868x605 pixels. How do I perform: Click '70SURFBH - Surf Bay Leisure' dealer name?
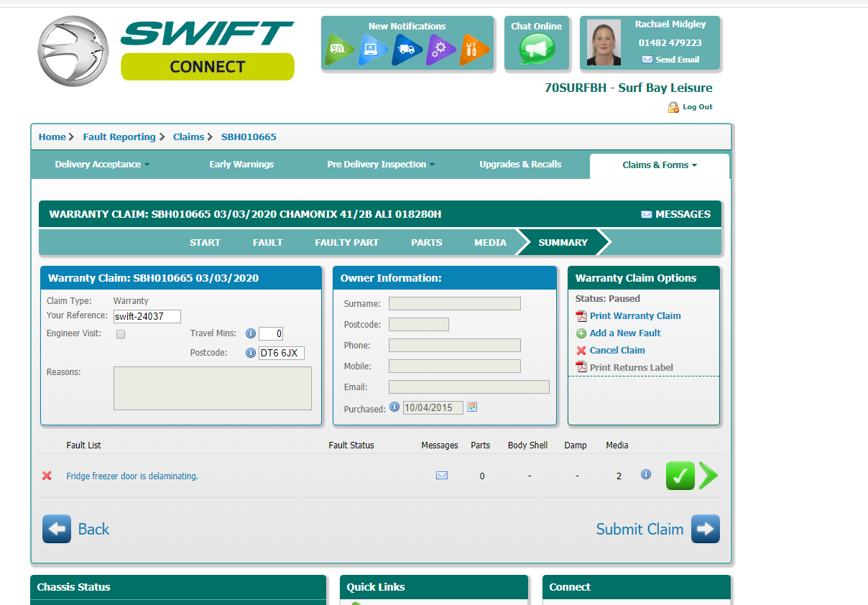(629, 88)
